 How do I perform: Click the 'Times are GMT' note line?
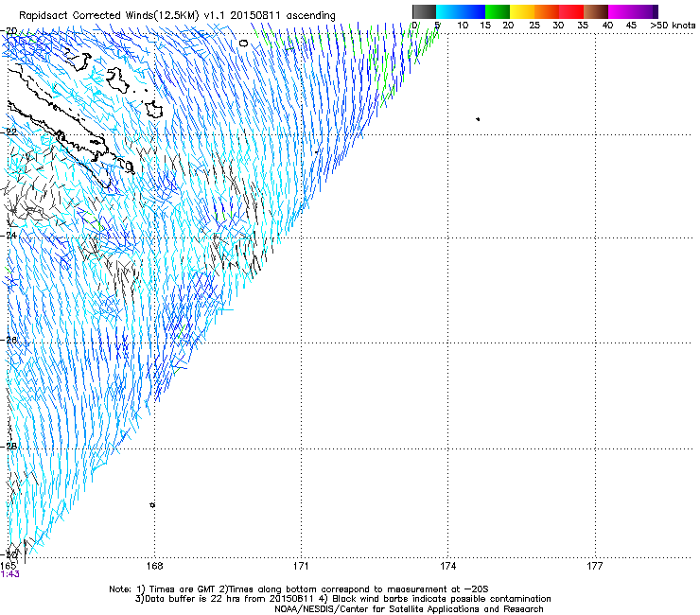299,589
